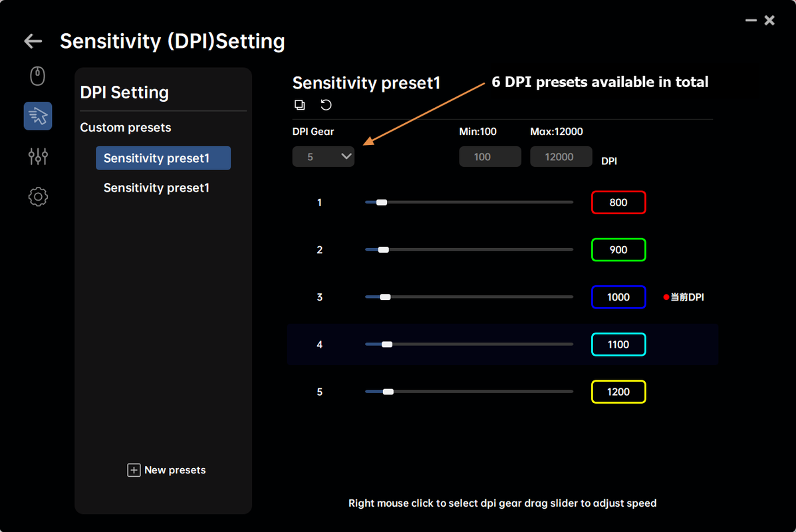Click the Sensitivity (DPI)Setting page title
Image resolution: width=796 pixels, height=532 pixels.
[173, 41]
